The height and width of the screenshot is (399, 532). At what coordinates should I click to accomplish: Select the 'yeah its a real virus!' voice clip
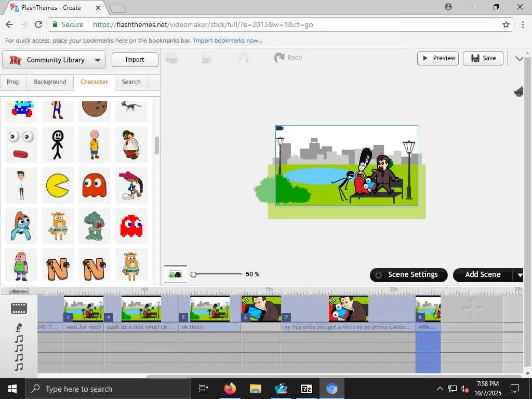click(x=141, y=327)
